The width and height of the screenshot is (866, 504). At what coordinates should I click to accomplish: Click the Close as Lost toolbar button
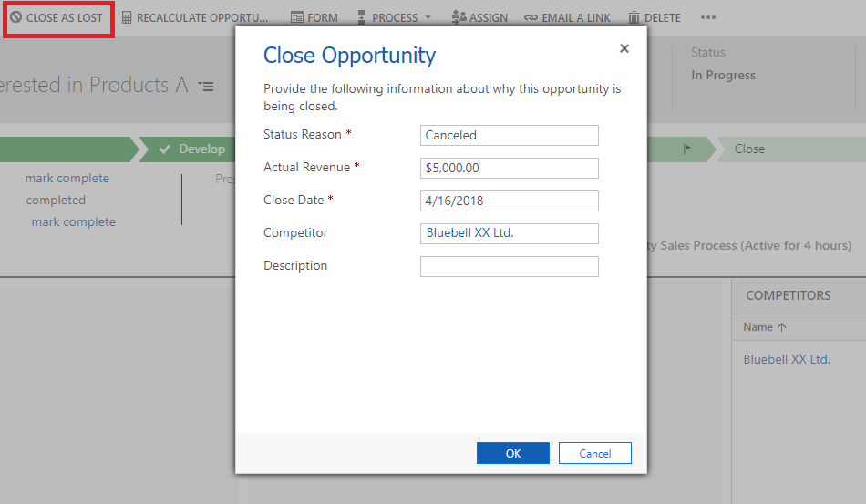[x=57, y=17]
